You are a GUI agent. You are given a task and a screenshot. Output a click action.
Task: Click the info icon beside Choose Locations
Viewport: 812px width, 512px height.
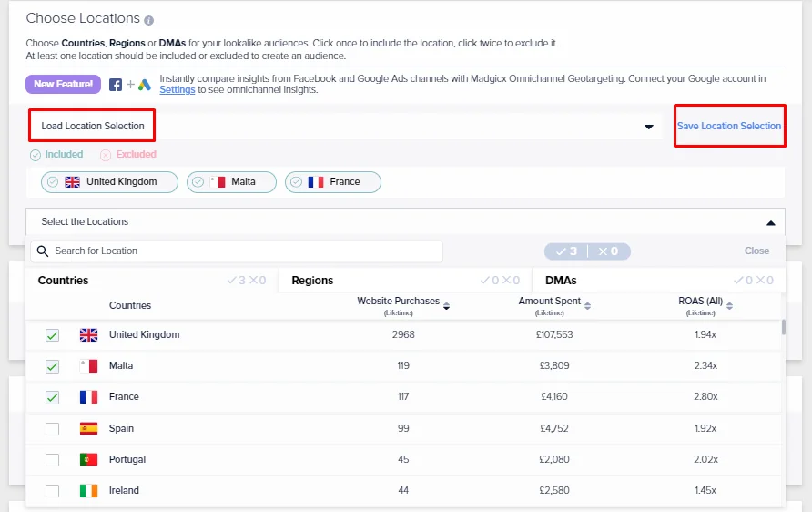(x=148, y=21)
